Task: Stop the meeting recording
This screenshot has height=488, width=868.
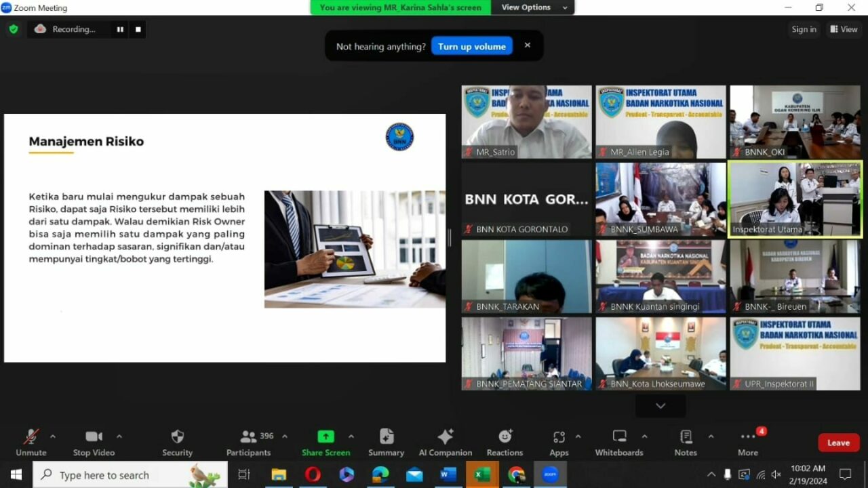Action: point(138,29)
